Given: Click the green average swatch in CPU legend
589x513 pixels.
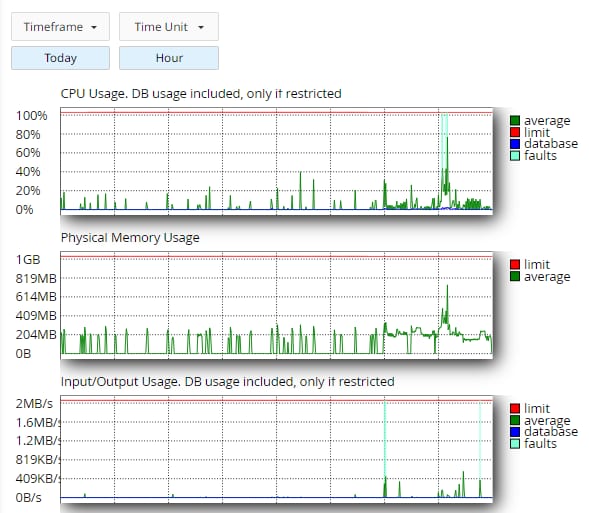Looking at the screenshot, I should point(515,121).
